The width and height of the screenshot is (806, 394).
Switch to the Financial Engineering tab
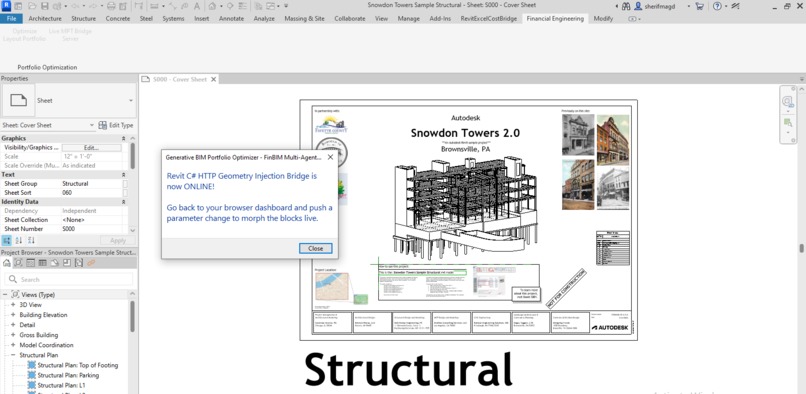point(555,19)
